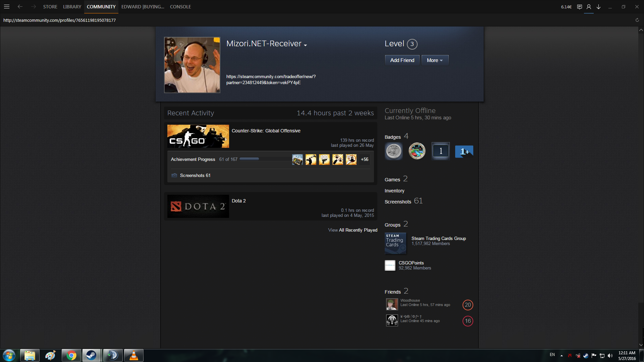Click the 1+ game collector badge
644x362 pixels.
click(464, 151)
